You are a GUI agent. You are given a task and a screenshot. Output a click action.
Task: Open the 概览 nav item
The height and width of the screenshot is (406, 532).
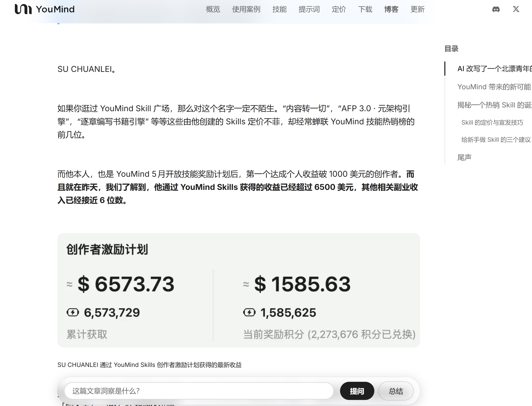click(x=213, y=9)
